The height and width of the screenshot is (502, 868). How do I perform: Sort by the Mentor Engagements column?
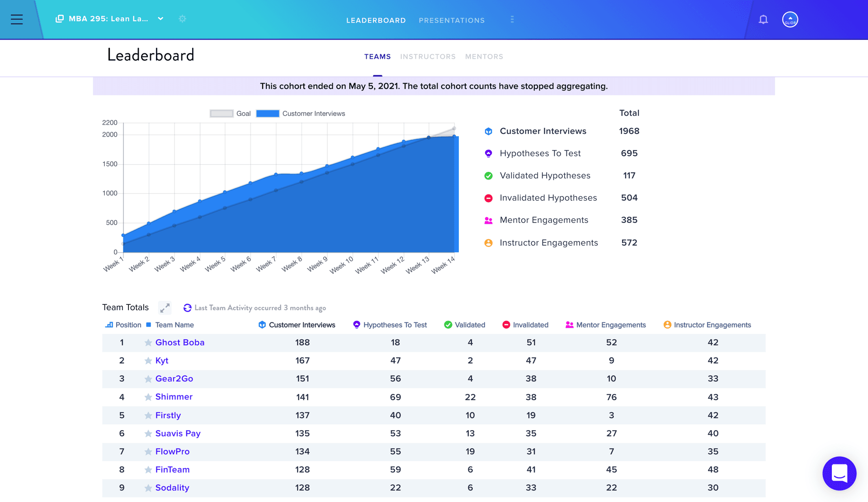point(611,325)
